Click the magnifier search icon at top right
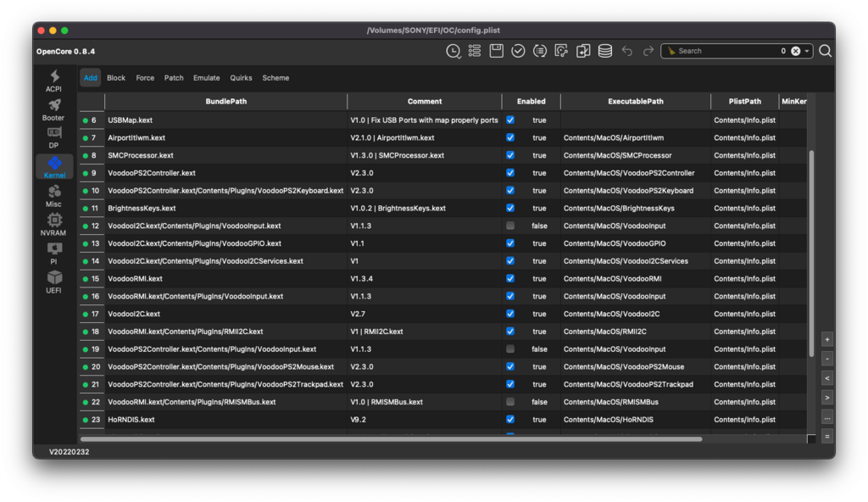Image resolution: width=868 pixels, height=502 pixels. point(825,51)
